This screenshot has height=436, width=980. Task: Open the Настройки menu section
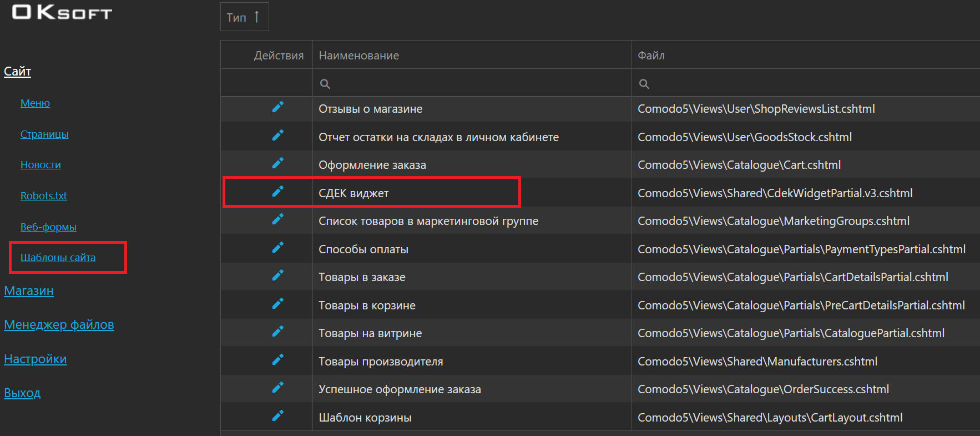[35, 359]
